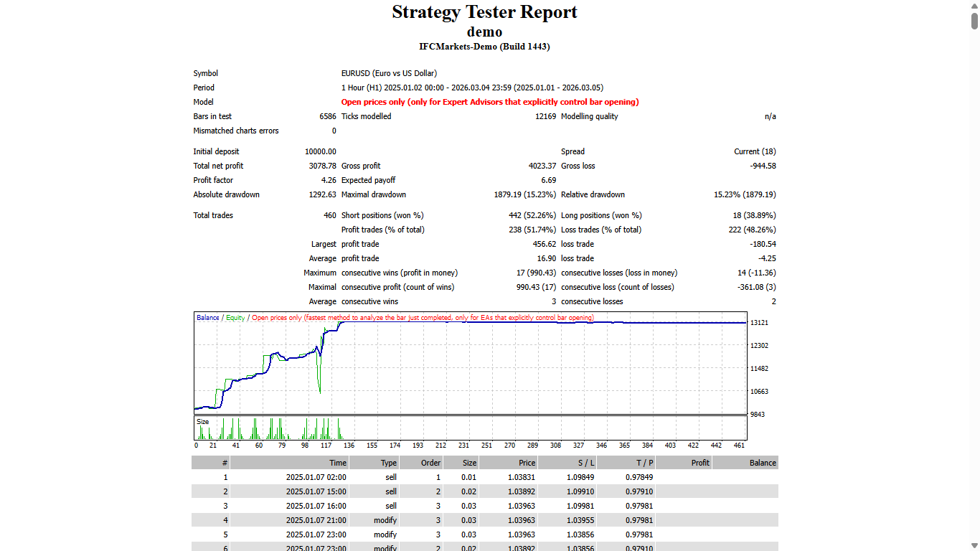Select the ticks modelled value 12169
The image size is (980, 551).
click(x=545, y=116)
